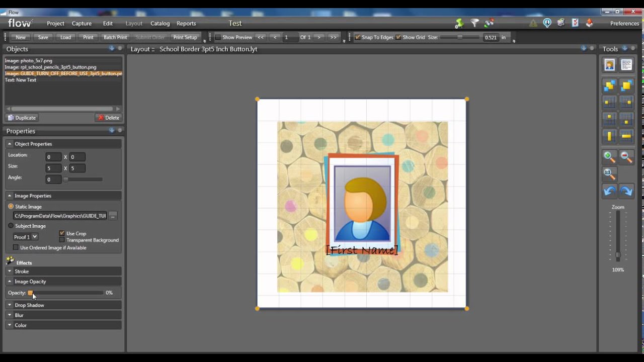The height and width of the screenshot is (362, 644).
Task: Duplicate the selected object
Action: click(x=22, y=118)
